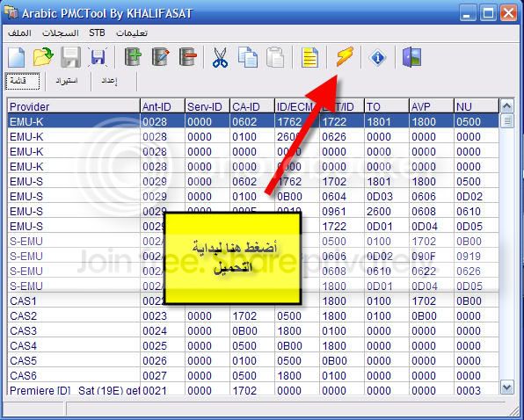Screen dimensions: 524x420
Task: Click the vertical scrollbar thumb
Action: (507, 121)
